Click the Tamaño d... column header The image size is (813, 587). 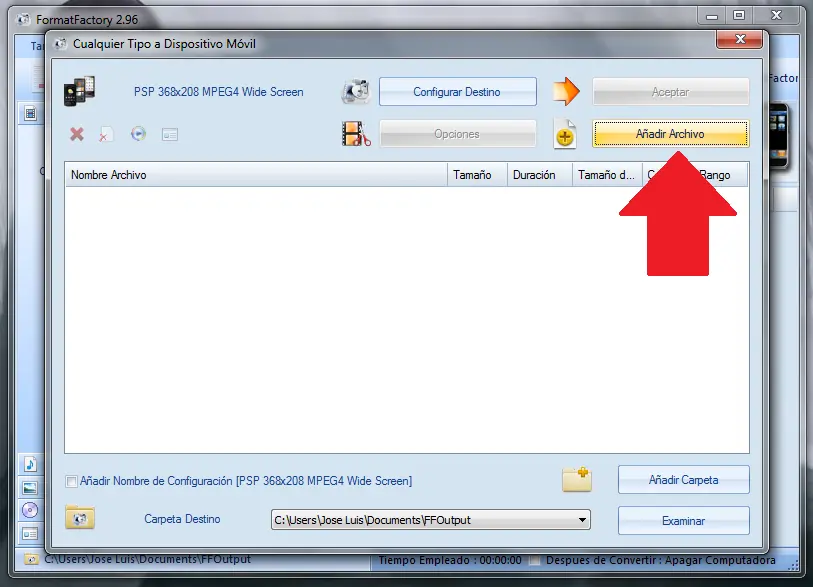click(x=607, y=175)
